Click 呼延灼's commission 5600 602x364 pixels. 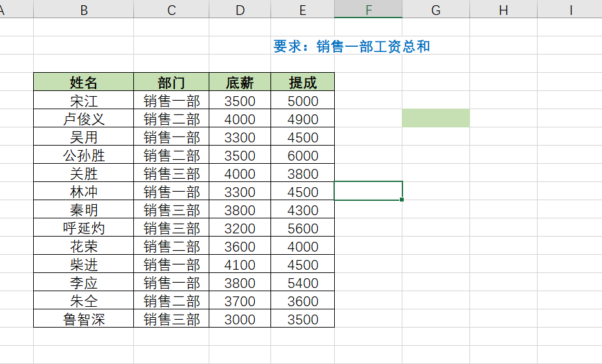[302, 227]
